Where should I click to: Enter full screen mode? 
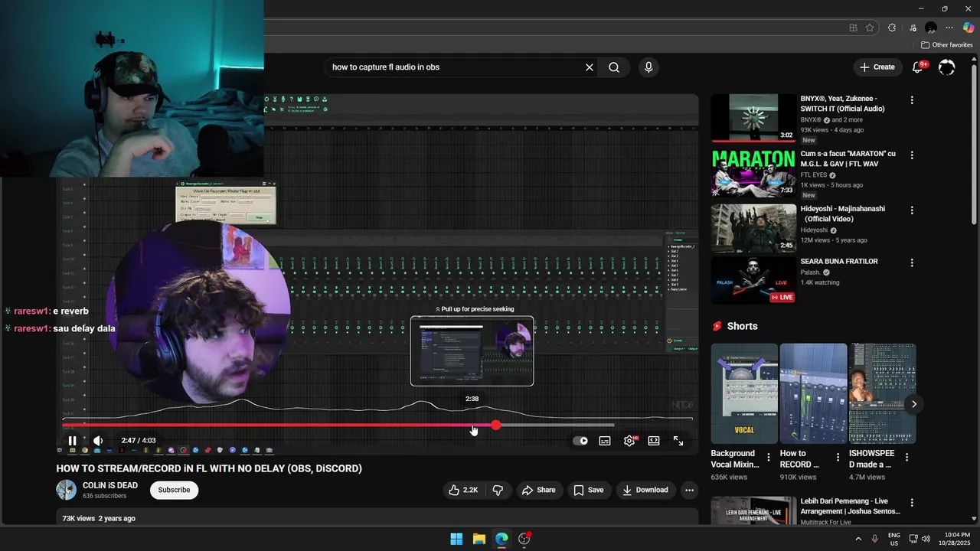pyautogui.click(x=678, y=441)
